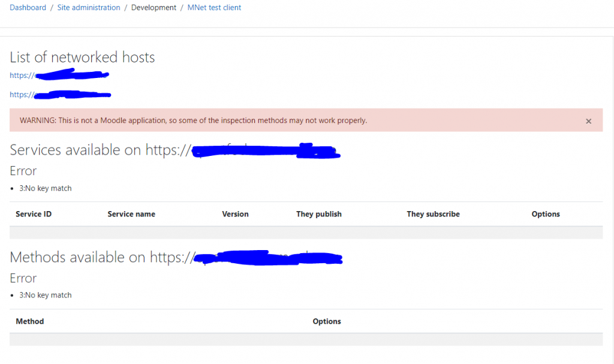614x364 pixels.
Task: Click the They subscribe column header
Action: pos(433,214)
